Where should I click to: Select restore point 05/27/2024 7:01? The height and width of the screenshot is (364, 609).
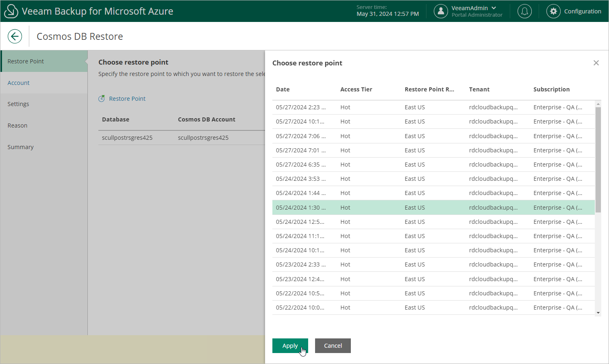point(433,150)
